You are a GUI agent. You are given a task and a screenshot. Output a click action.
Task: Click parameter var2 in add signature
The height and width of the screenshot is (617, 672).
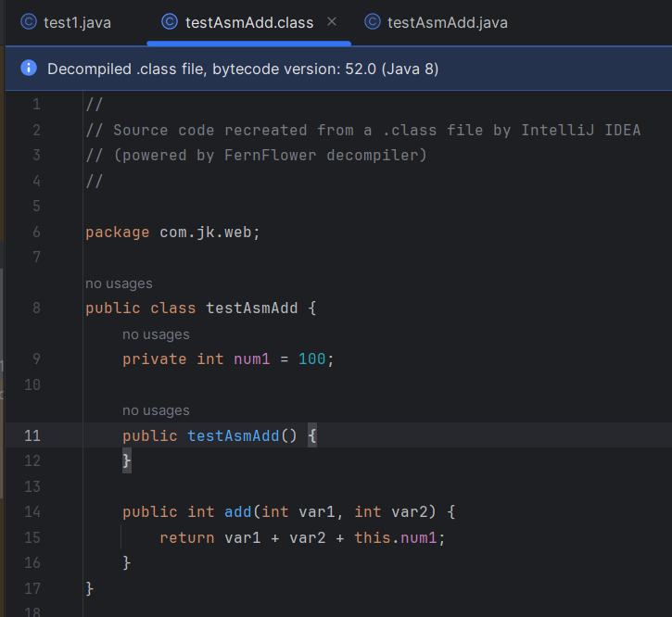(409, 512)
